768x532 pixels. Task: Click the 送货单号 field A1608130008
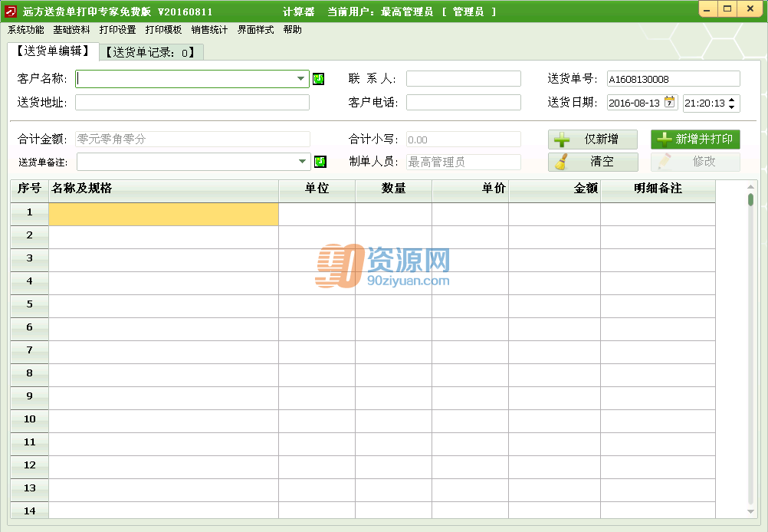pos(674,79)
